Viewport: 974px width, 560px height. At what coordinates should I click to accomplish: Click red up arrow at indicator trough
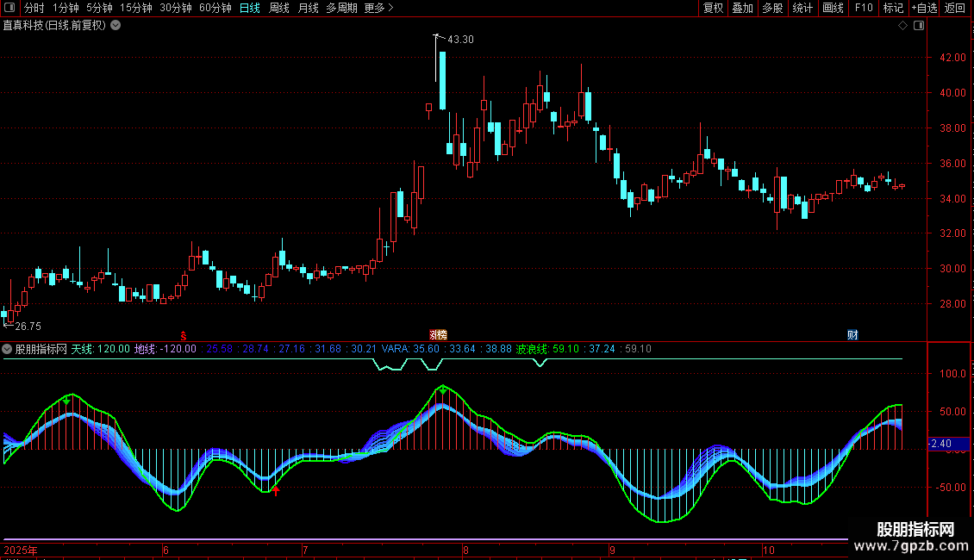coord(276,491)
